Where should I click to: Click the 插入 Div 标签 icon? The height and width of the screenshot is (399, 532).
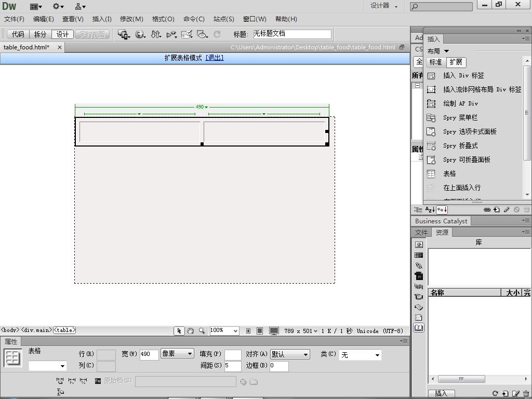[431, 76]
